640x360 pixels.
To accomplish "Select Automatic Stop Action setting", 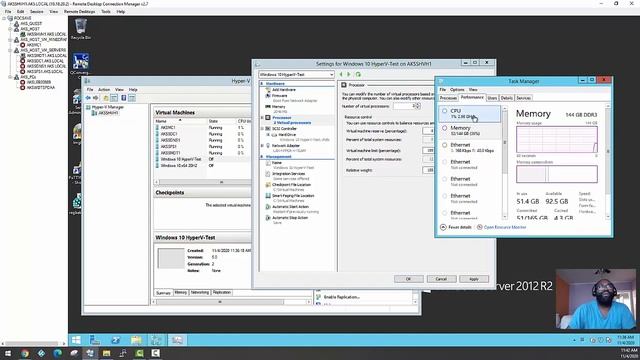I will coord(290,218).
